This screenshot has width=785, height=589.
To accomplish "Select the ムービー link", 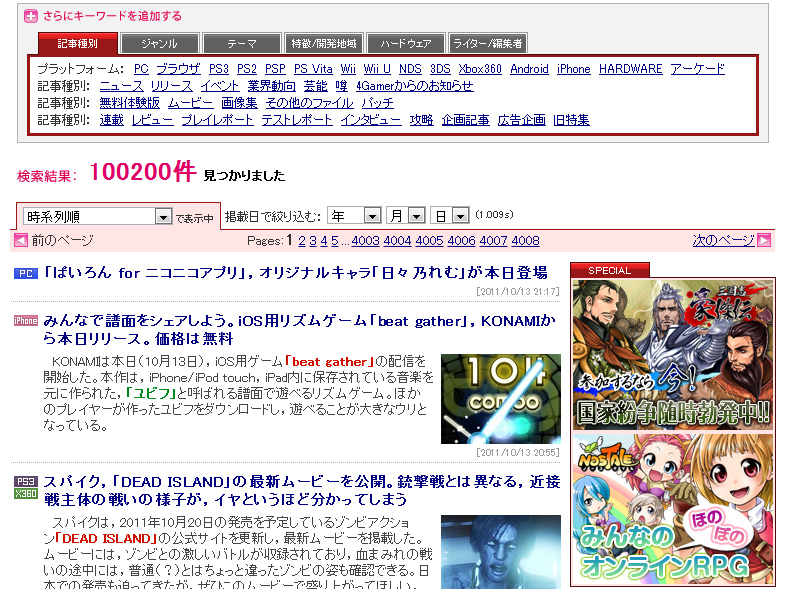I will tap(191, 103).
